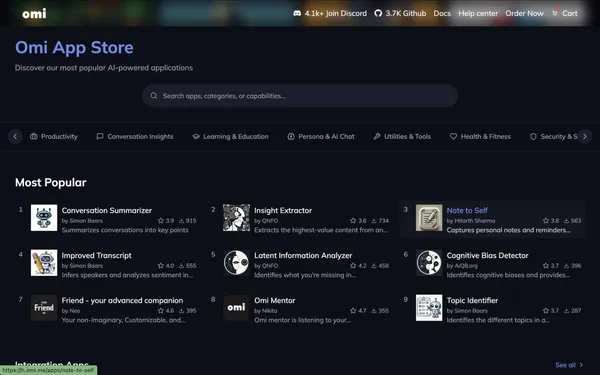The width and height of the screenshot is (600, 375).
Task: Click the Friend companion app icon
Action: [44, 308]
